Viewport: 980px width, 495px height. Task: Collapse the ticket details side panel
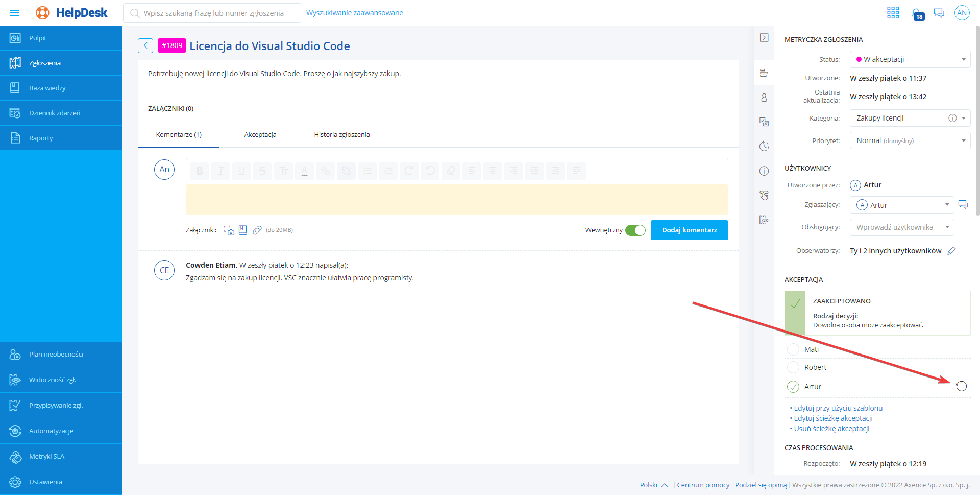[764, 38]
